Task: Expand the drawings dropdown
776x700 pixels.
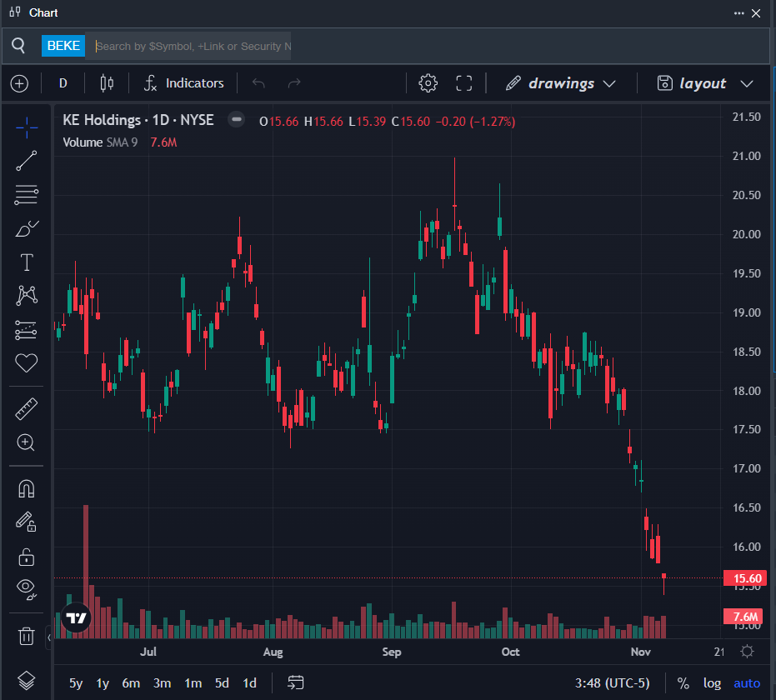Action: pos(608,83)
